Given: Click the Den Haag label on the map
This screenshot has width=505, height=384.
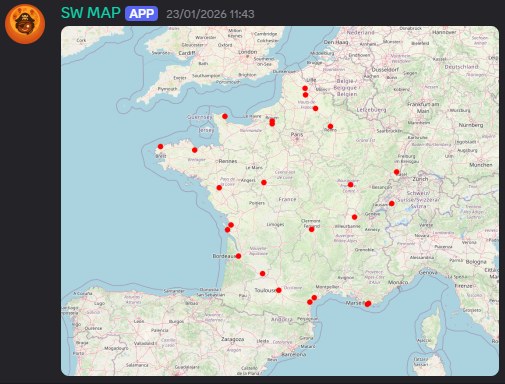Looking at the screenshot, I should 336,42.
